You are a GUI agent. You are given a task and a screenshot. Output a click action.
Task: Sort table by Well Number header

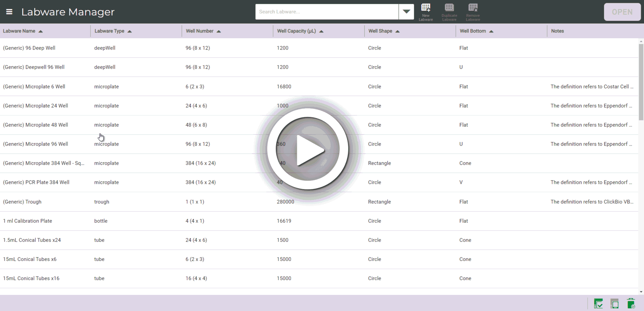point(200,31)
